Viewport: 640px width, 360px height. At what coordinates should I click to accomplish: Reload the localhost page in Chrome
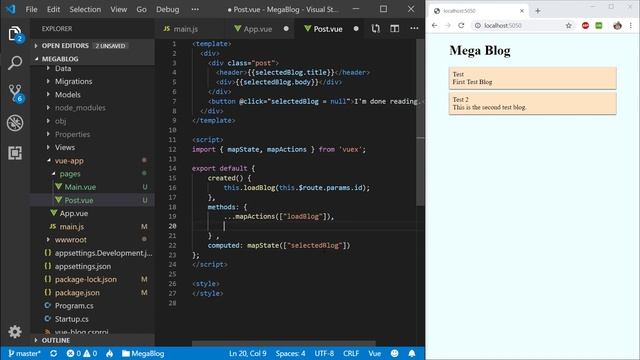coord(461,25)
